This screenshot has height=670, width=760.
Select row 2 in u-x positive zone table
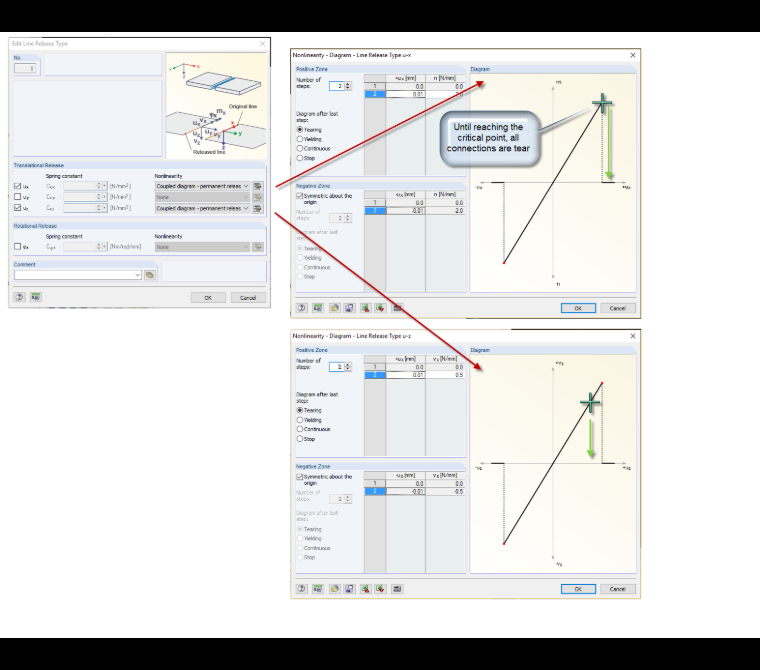(375, 94)
